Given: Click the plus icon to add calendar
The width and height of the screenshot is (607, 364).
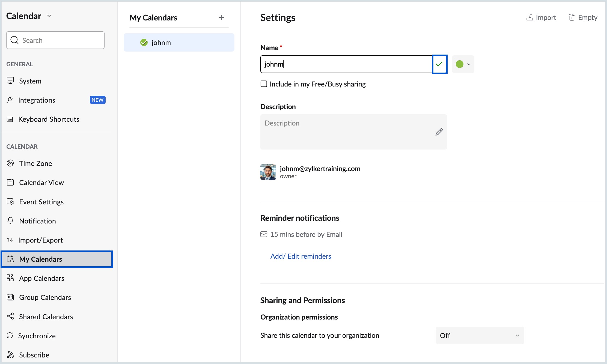Looking at the screenshot, I should 221,17.
